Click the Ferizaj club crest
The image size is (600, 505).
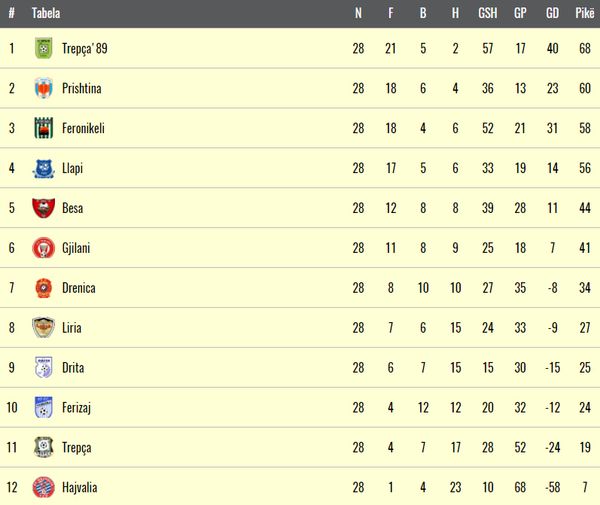point(44,407)
